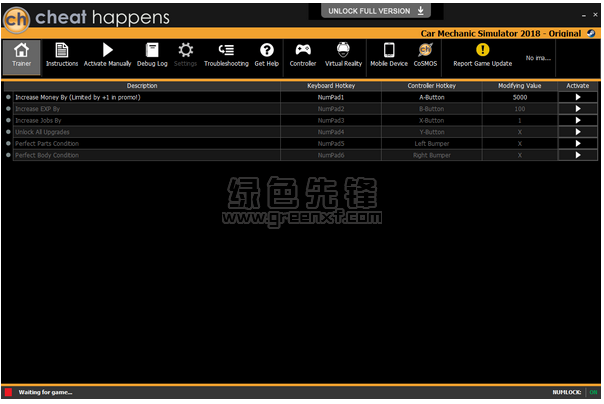
Task: Activate the Increase EXP By cheat
Action: click(577, 109)
